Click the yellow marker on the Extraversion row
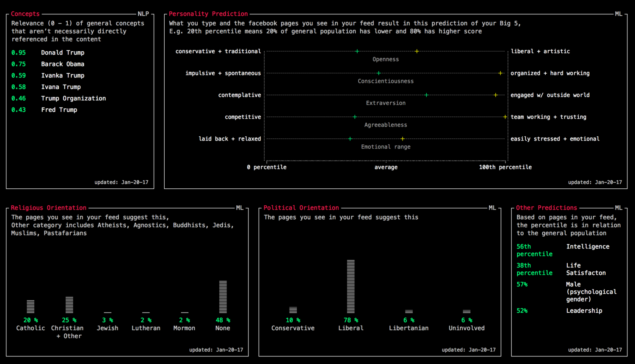Image resolution: width=635 pixels, height=364 pixels. 495,95
